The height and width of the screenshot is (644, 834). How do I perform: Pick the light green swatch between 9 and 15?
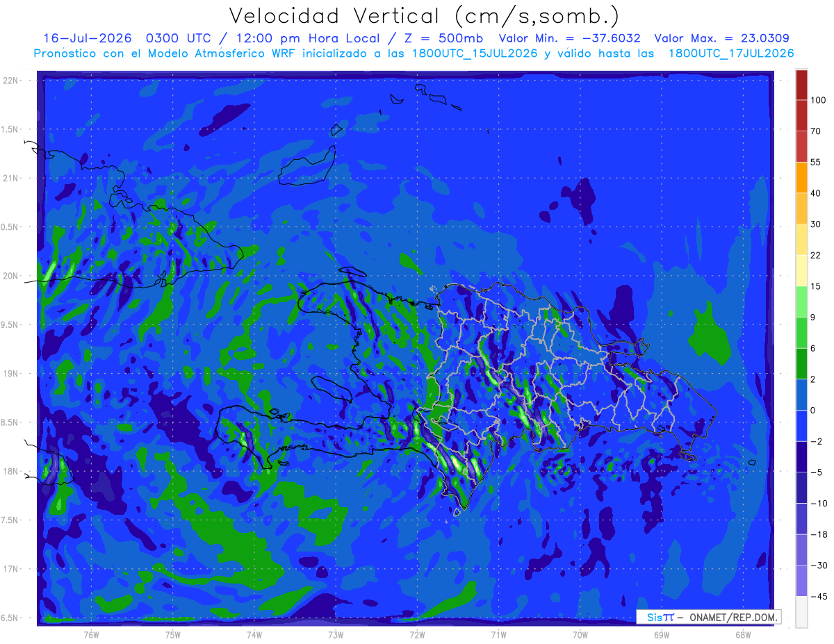click(801, 301)
